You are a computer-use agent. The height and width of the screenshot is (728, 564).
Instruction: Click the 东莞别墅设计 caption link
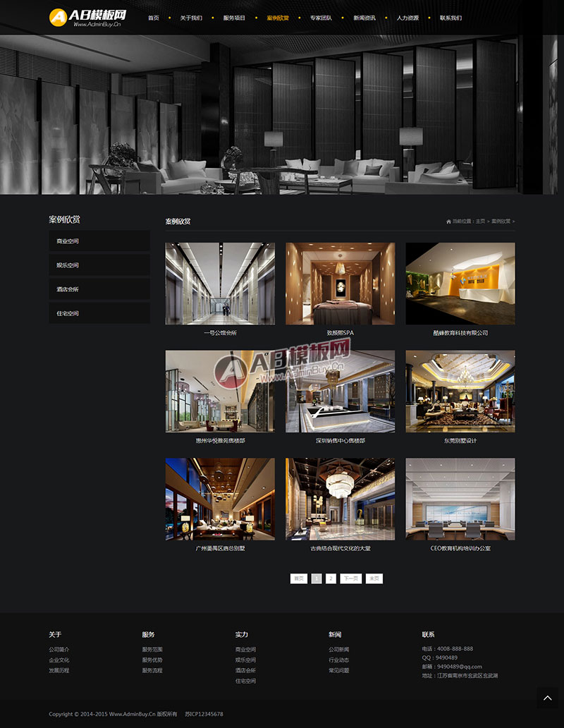[x=460, y=441]
